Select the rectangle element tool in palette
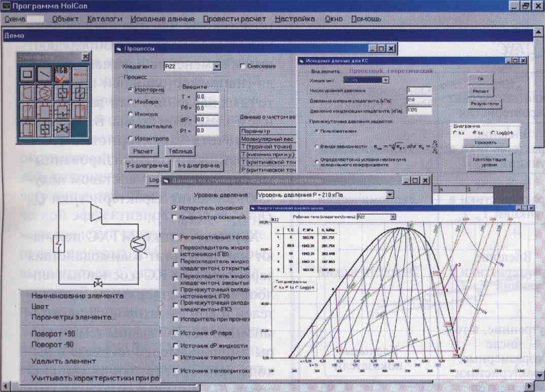 coord(27,74)
